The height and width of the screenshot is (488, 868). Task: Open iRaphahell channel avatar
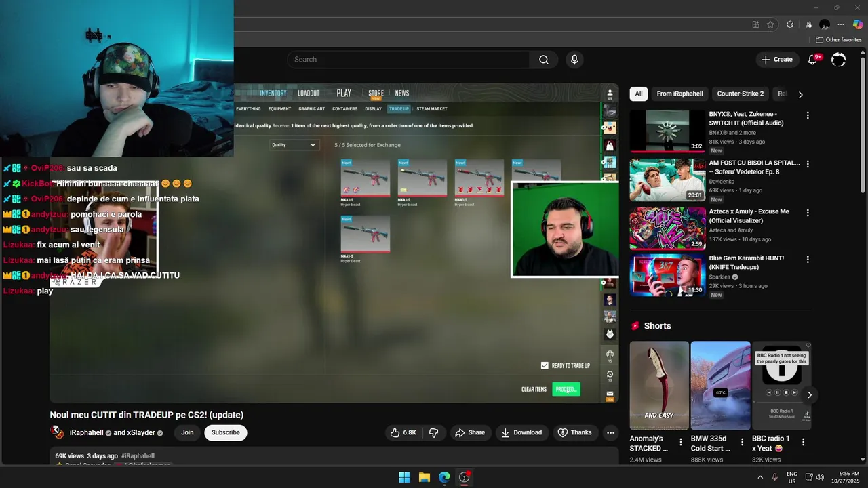coord(57,432)
